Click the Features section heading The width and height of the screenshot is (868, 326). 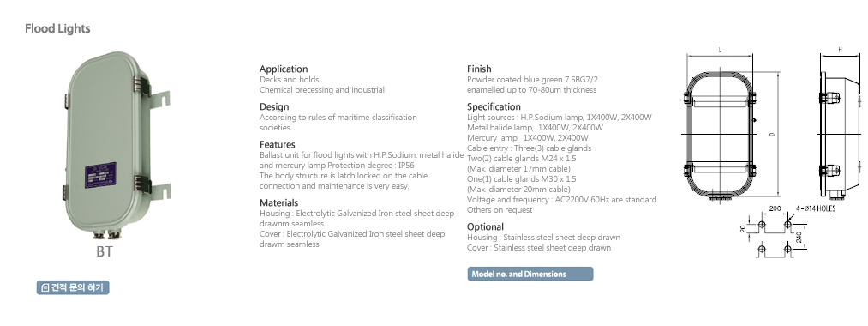(x=278, y=145)
